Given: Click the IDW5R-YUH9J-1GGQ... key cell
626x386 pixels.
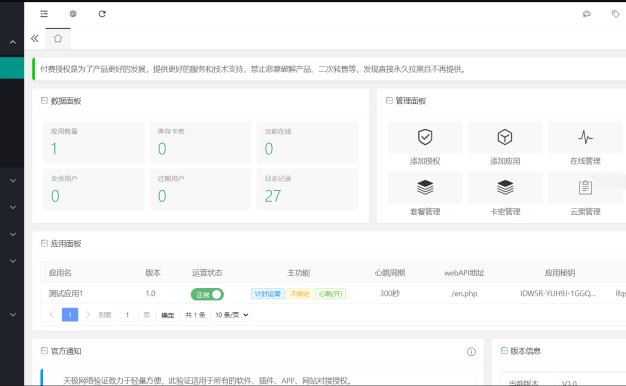Looking at the screenshot, I should pyautogui.click(x=558, y=293).
